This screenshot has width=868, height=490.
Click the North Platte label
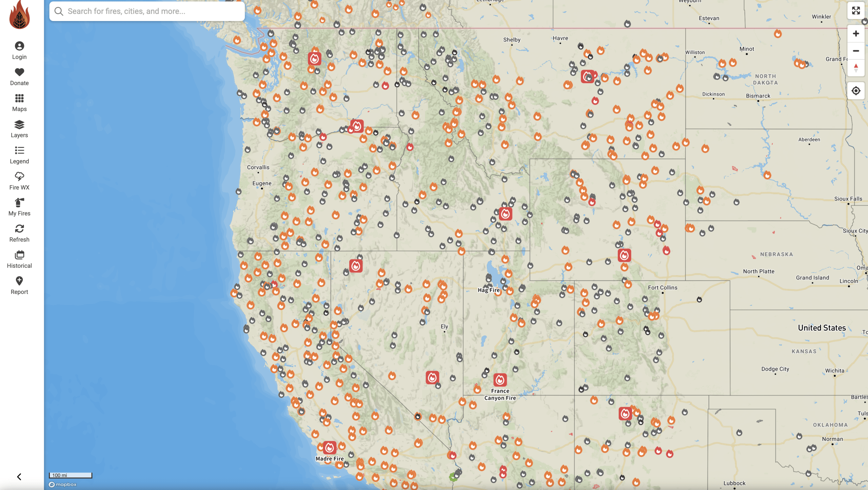[758, 271]
